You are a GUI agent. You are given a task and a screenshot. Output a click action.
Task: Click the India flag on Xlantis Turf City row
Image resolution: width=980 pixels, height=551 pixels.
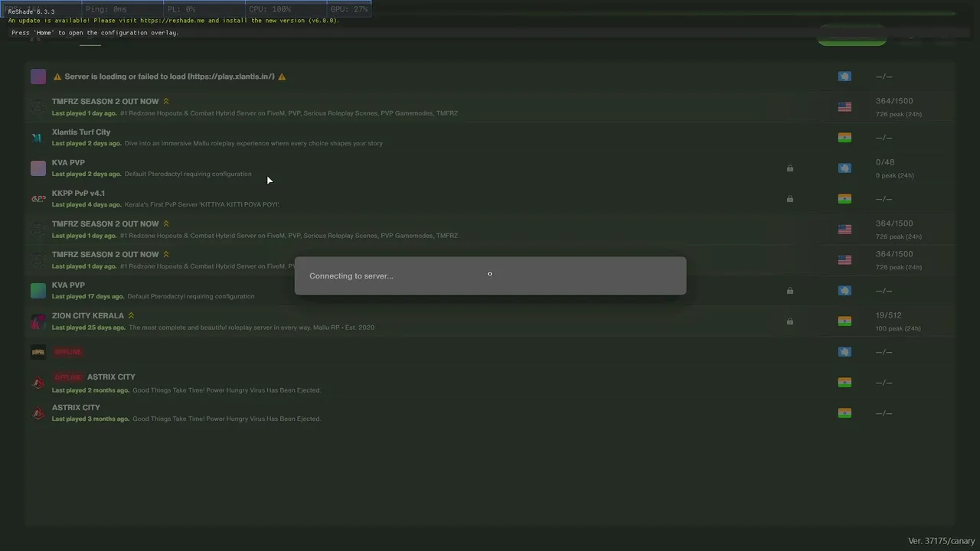[844, 138]
